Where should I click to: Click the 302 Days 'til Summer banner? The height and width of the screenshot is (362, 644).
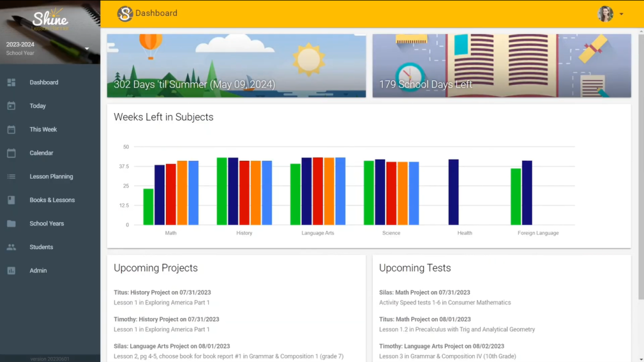(236, 66)
